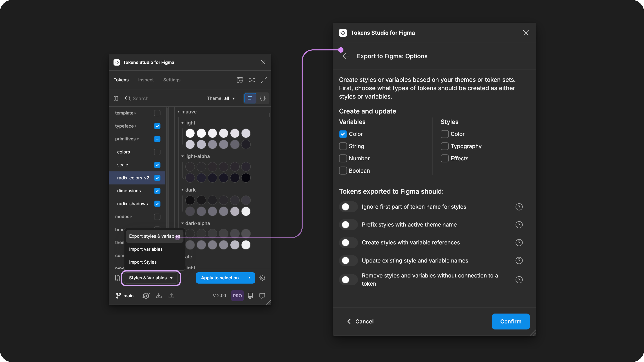Close the Export options dialog
The image size is (644, 362).
(x=526, y=33)
